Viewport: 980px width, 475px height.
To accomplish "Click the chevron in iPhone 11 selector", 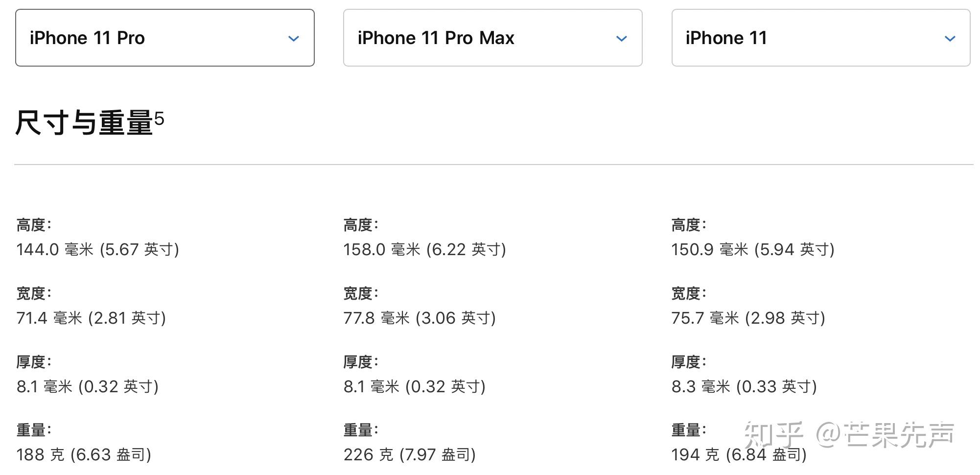I will click(x=950, y=38).
